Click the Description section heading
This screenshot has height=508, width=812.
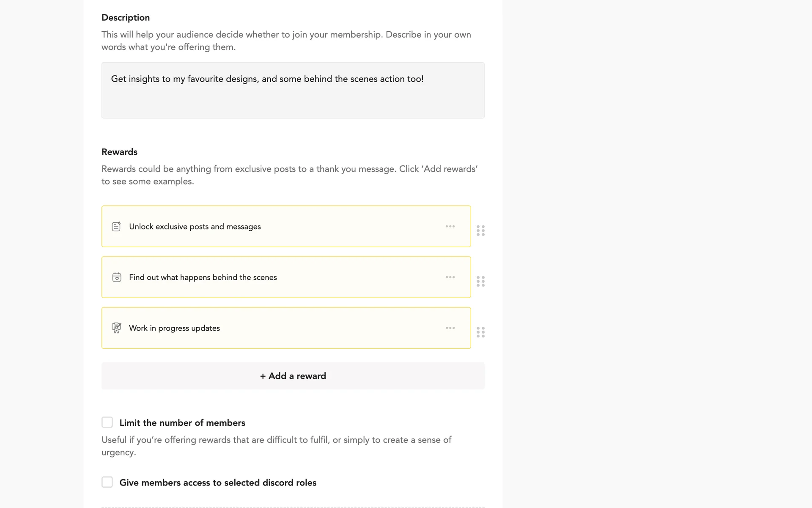pyautogui.click(x=126, y=18)
